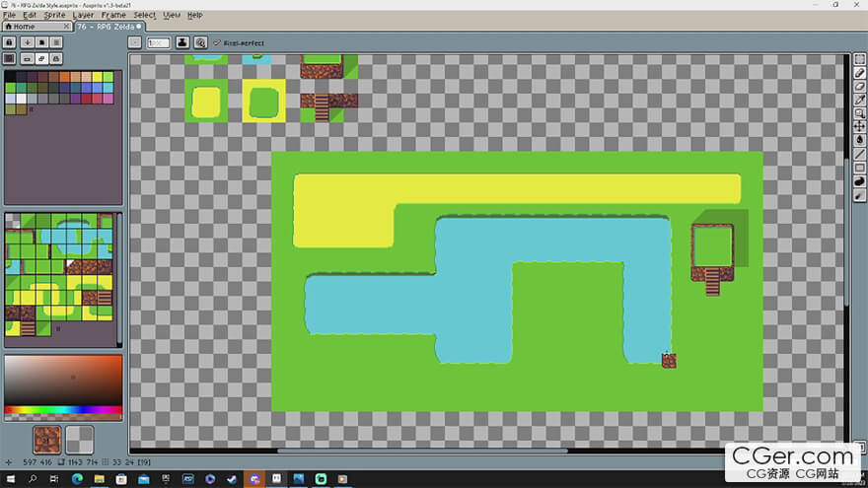Open the brush type selector

[x=136, y=42]
